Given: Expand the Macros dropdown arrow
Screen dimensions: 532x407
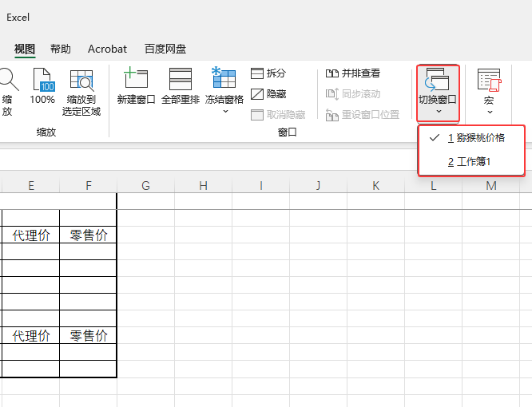Looking at the screenshot, I should (x=490, y=112).
